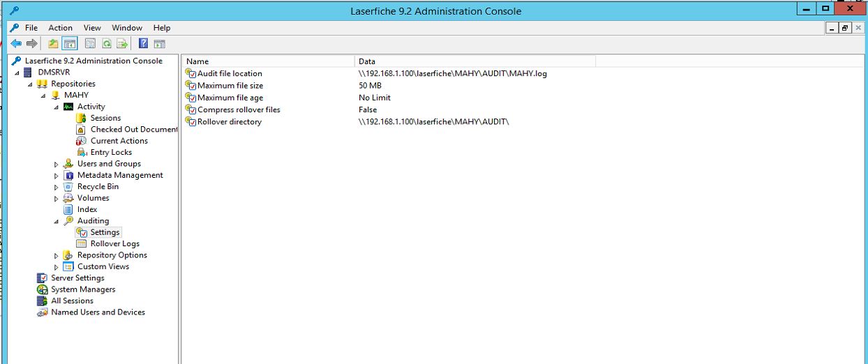Select the Repository Options tree item

[112, 255]
